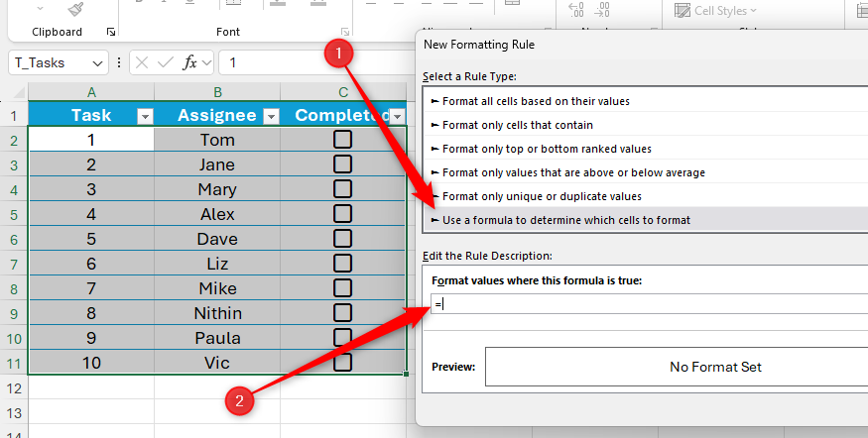The image size is (868, 438).
Task: Toggle the Completed checkbox for Nithin
Action: (x=343, y=313)
